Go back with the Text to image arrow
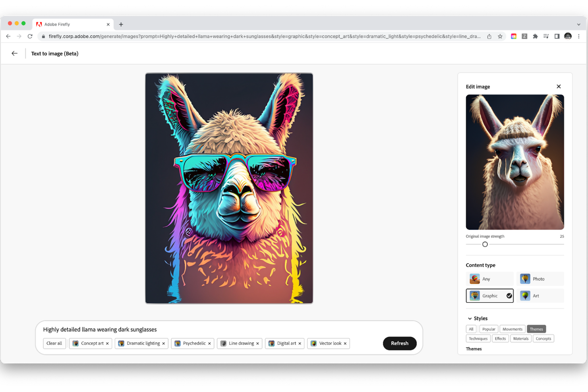Screen dimensions: 588x392 click(x=15, y=53)
